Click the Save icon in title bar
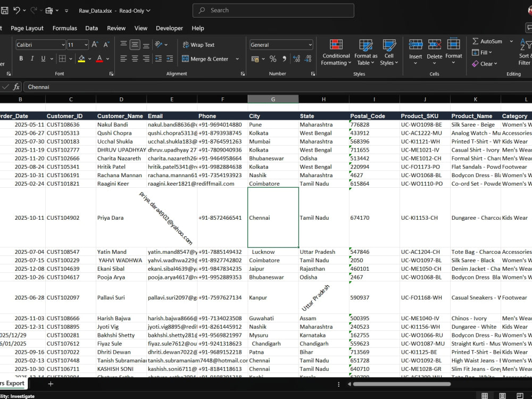 tap(4, 11)
